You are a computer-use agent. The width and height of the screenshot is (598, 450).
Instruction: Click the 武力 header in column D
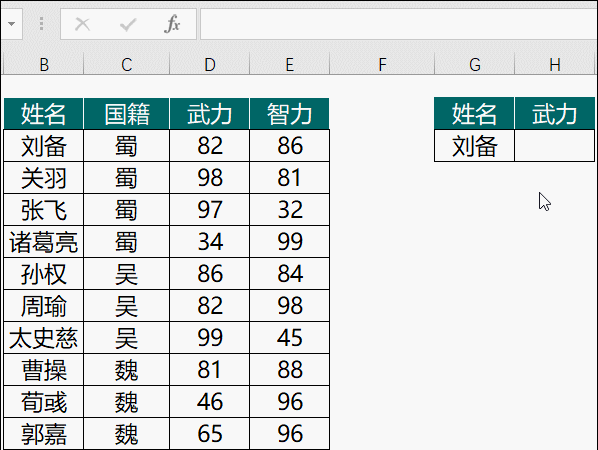pos(209,114)
